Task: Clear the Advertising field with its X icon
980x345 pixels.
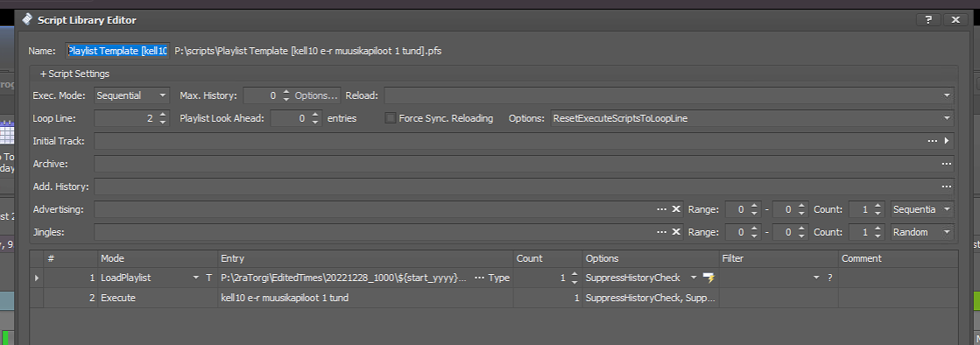Action: click(x=675, y=209)
